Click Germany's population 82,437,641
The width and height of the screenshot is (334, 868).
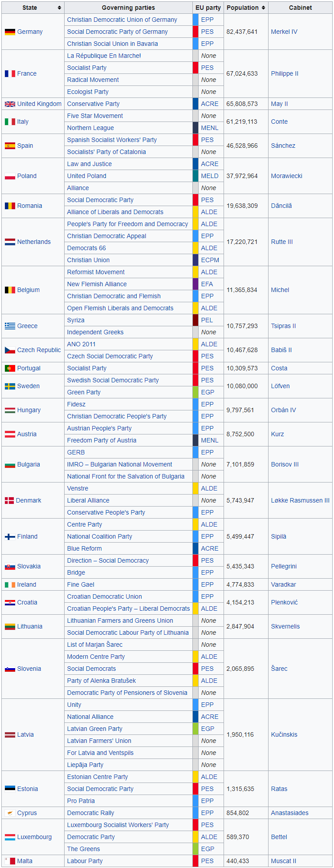pos(242,32)
